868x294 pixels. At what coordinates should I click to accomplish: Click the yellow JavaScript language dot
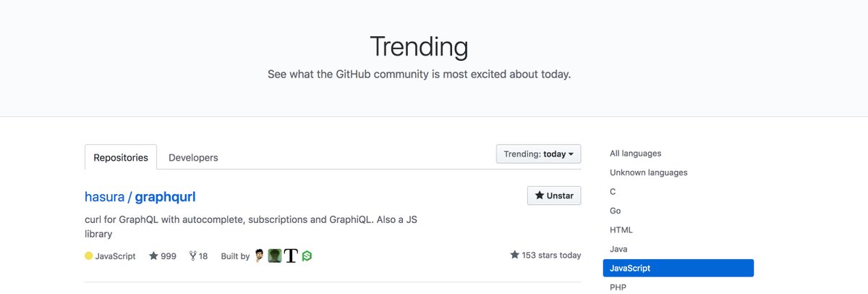tap(89, 256)
